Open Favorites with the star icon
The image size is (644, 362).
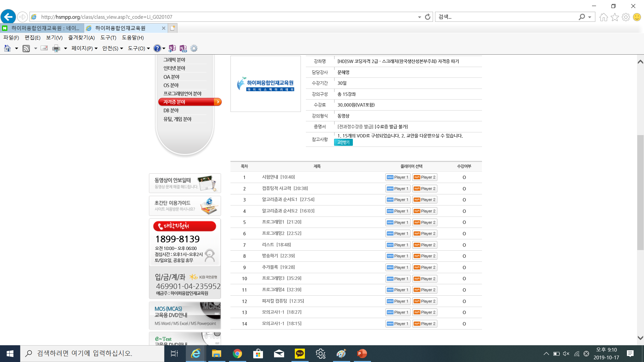(x=614, y=17)
